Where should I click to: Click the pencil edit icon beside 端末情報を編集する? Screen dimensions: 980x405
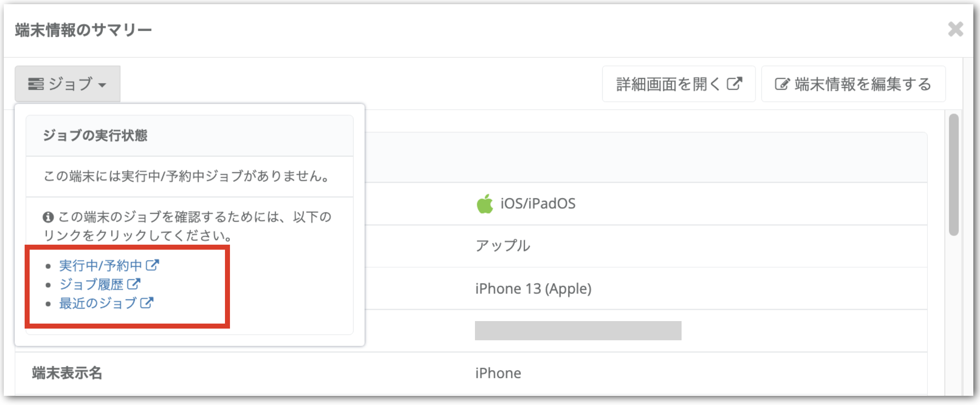782,84
